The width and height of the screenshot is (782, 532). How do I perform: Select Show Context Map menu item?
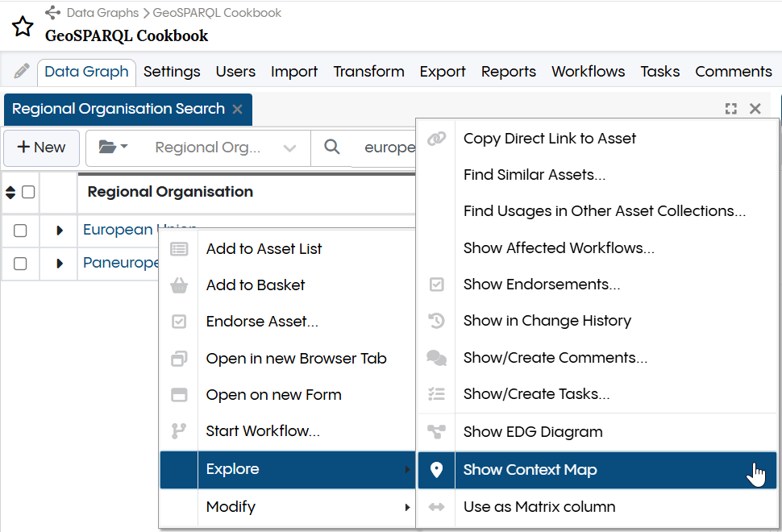click(530, 470)
